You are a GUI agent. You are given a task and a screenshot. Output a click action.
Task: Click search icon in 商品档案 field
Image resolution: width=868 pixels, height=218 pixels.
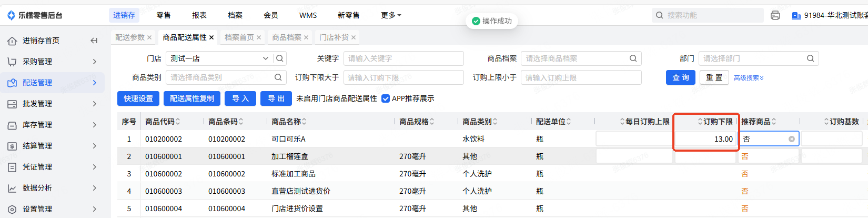point(633,58)
